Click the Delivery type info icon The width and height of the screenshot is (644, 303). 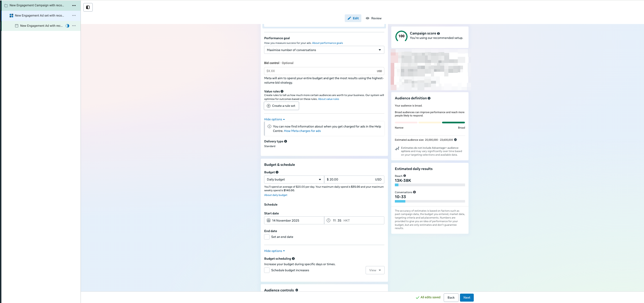[x=286, y=141]
